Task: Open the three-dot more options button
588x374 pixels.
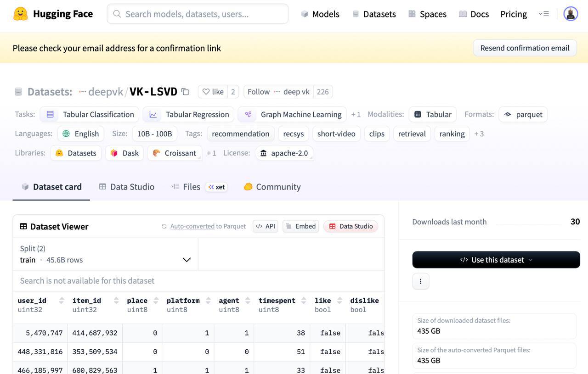Action: [x=420, y=281]
